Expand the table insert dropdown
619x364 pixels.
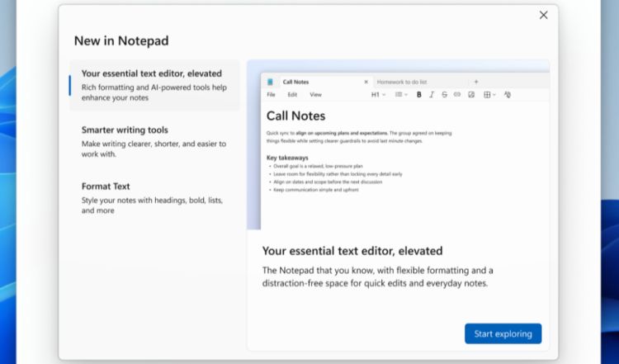489,95
